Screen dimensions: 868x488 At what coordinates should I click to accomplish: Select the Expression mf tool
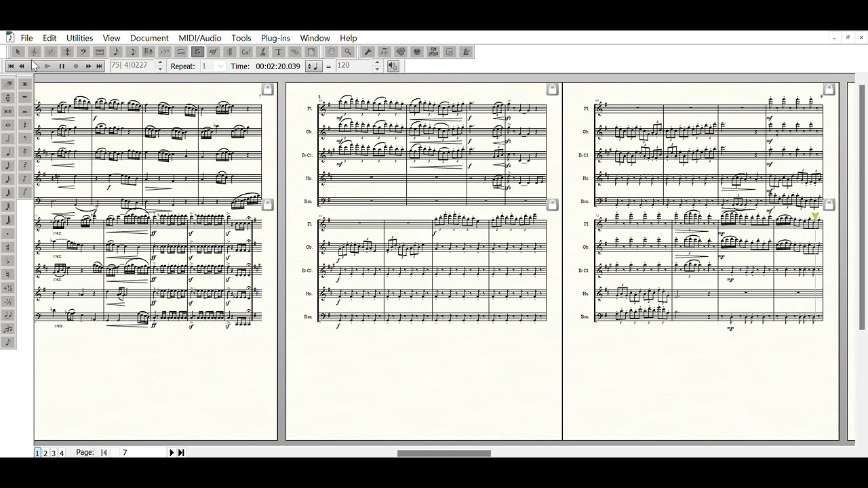coord(213,52)
